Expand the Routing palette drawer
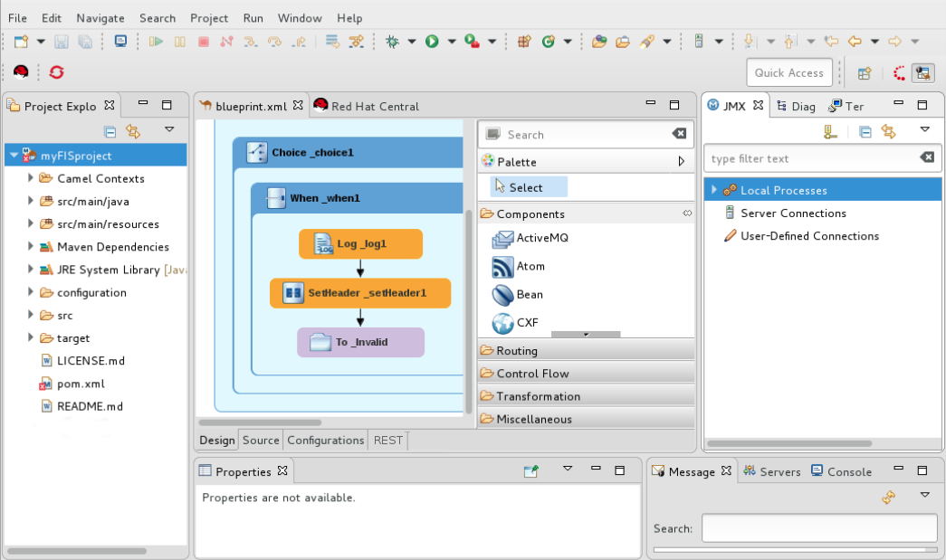 (517, 350)
